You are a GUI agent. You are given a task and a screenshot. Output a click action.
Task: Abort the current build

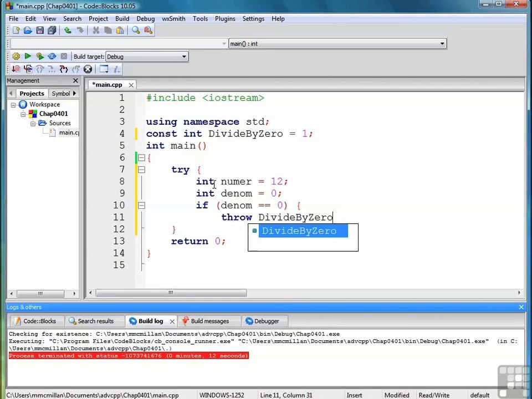click(x=64, y=57)
